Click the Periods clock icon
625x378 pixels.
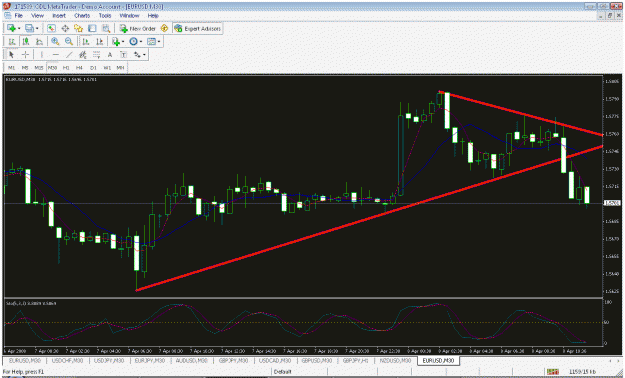(x=134, y=41)
